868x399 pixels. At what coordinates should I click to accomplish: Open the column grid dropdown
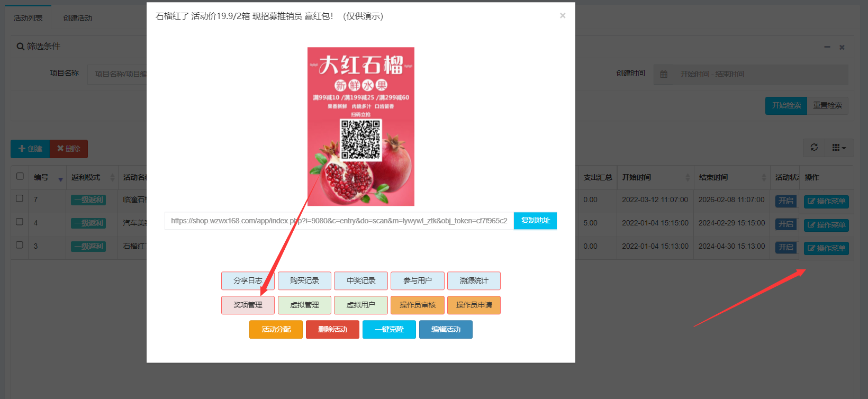point(839,148)
